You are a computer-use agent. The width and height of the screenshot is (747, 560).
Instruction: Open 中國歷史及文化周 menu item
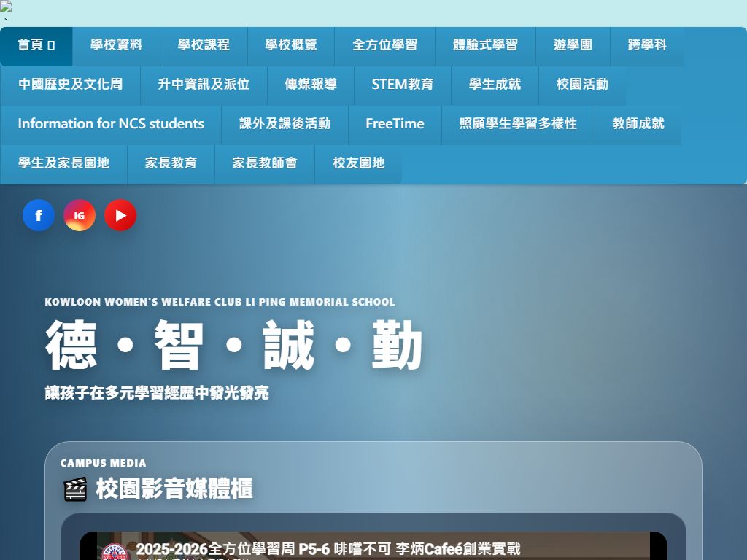[71, 86]
